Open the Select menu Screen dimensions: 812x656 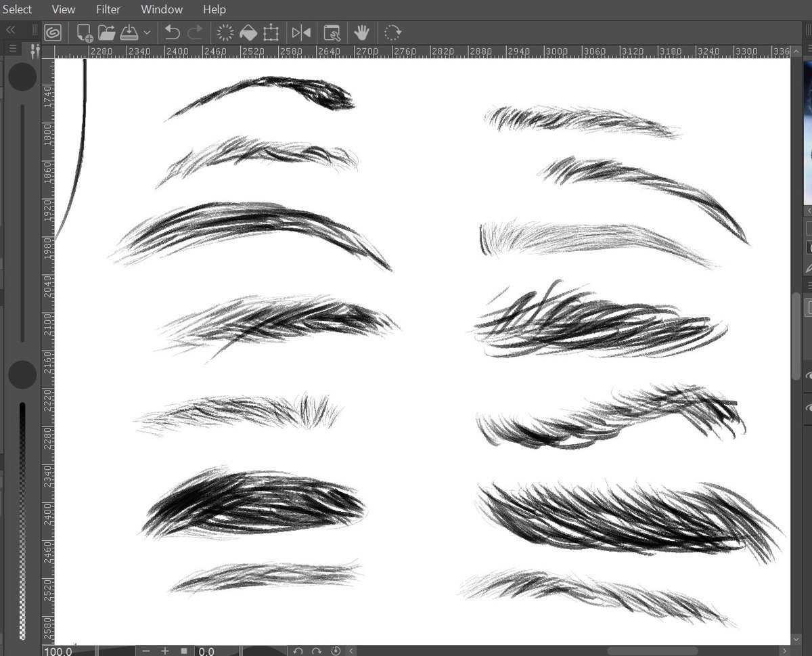coord(16,9)
